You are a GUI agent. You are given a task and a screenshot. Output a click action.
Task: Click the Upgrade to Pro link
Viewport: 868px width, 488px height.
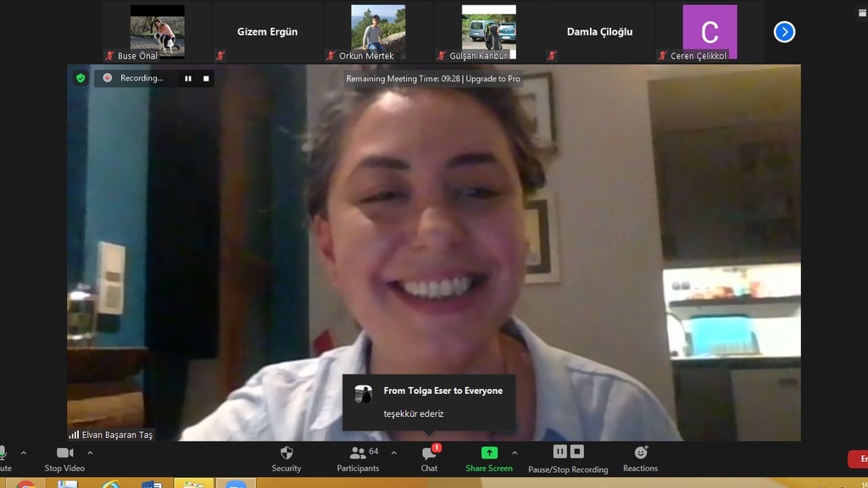coord(493,79)
